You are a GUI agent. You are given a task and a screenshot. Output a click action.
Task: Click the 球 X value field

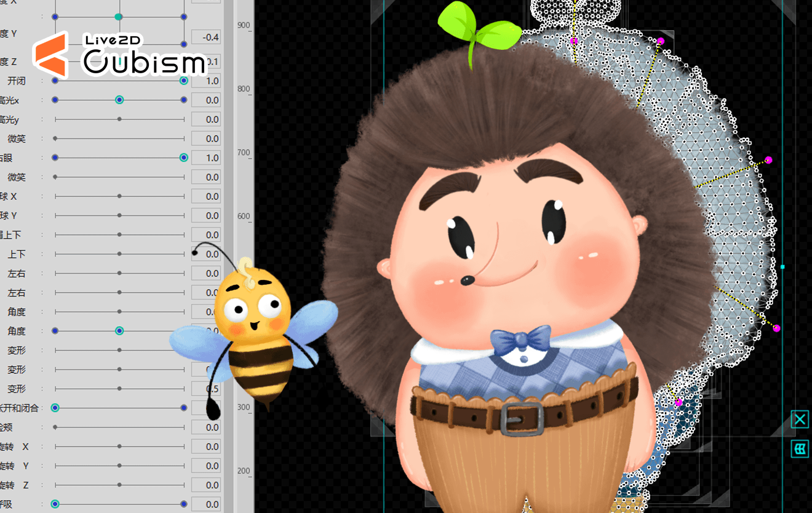pos(205,196)
